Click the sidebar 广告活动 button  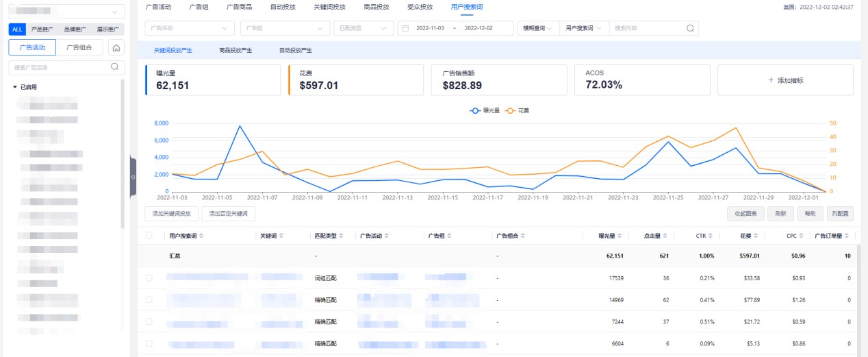pyautogui.click(x=32, y=47)
